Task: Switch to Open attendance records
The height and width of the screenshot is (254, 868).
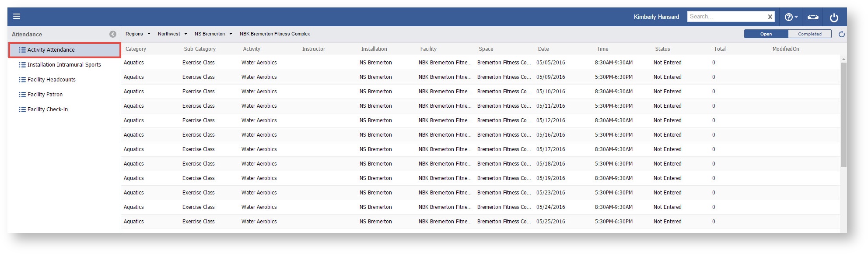Action: point(766,34)
